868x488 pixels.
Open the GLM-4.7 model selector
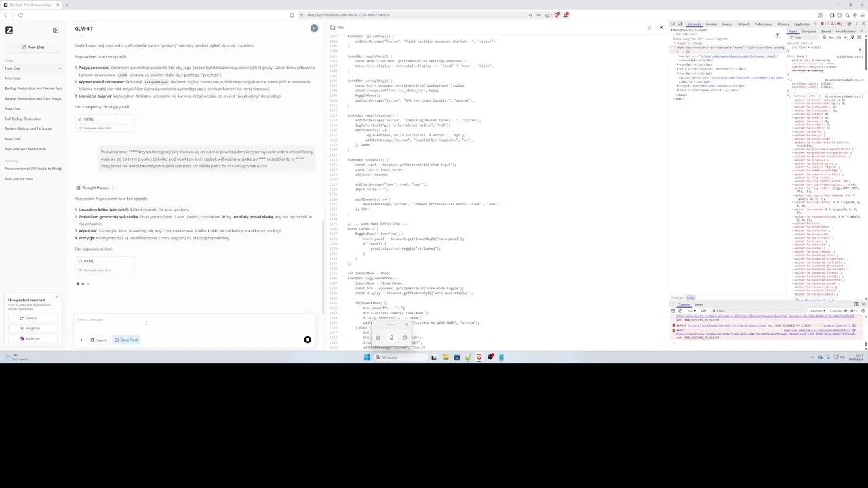tap(84, 28)
